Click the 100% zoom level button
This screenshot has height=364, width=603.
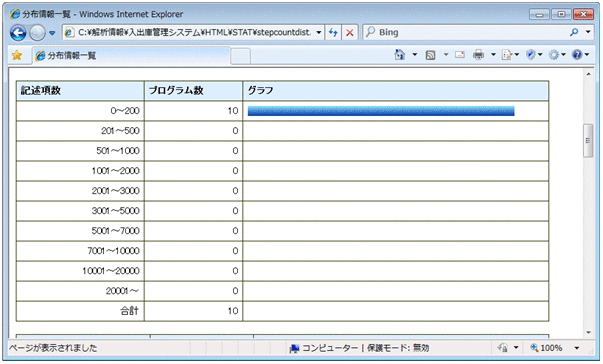(x=546, y=348)
